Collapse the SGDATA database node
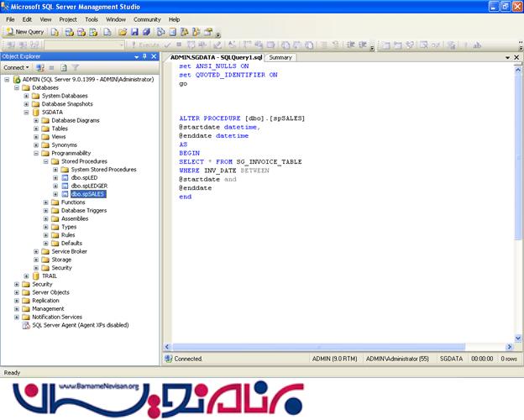The height and width of the screenshot is (420, 524). point(26,113)
